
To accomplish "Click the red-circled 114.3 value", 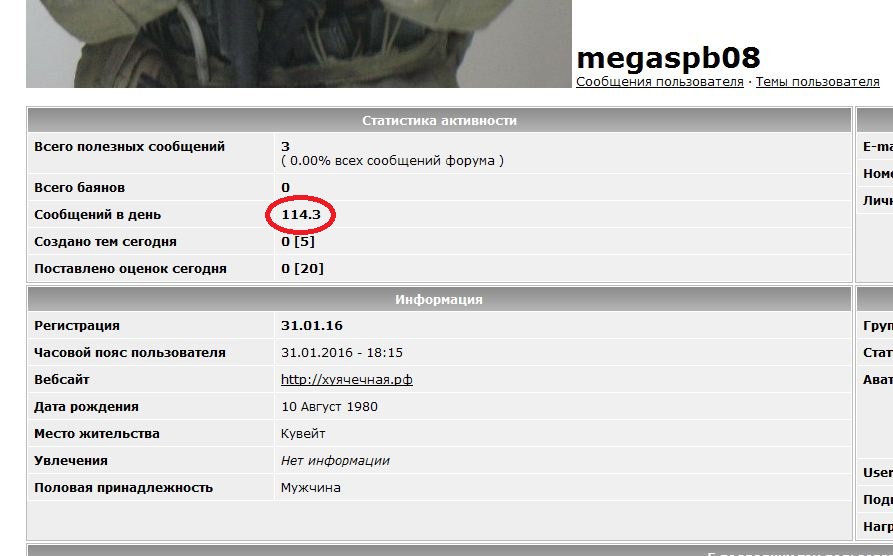I will click(x=300, y=214).
